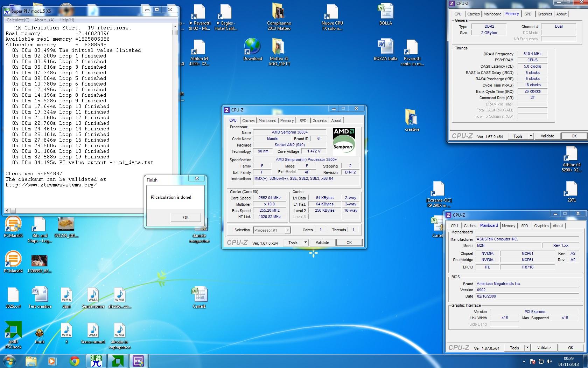Open About tab in Mainboard CPU-Z window

[558, 226]
